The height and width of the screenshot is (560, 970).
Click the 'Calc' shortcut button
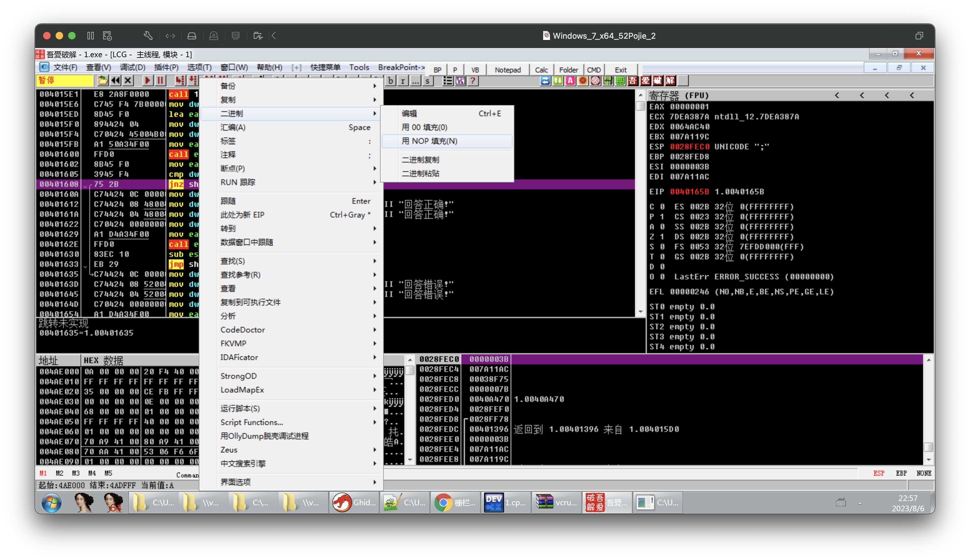tap(541, 70)
